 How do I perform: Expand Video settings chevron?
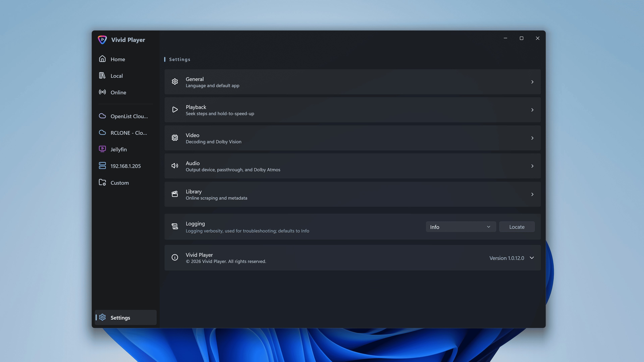click(532, 138)
